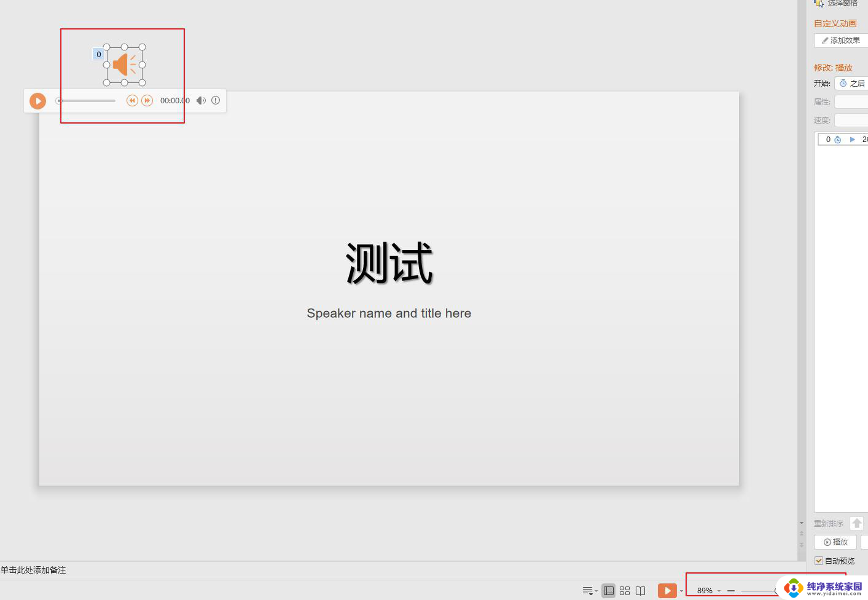Start the slideshow from the status bar
Image resolution: width=868 pixels, height=600 pixels.
667,591
